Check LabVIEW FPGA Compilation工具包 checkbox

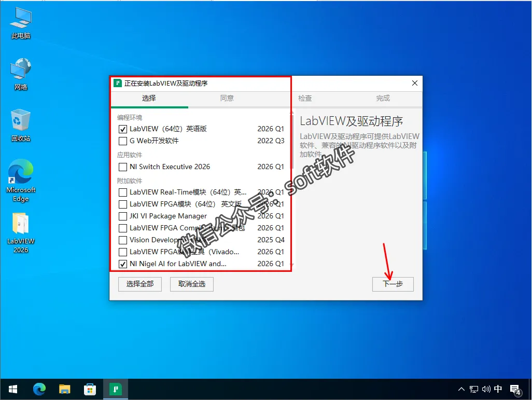click(x=123, y=228)
